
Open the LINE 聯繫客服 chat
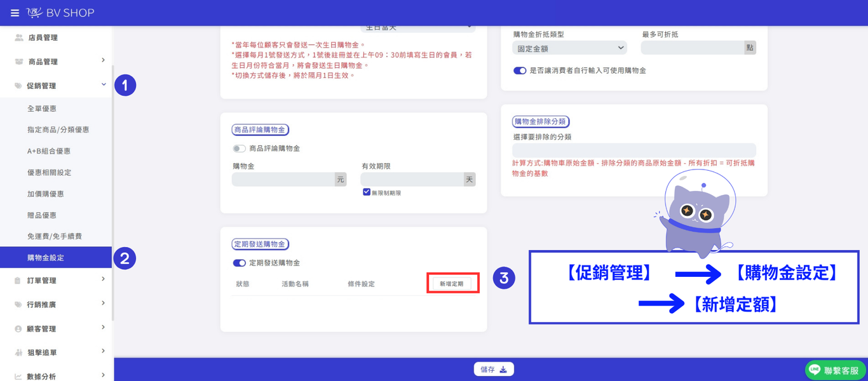(x=835, y=370)
